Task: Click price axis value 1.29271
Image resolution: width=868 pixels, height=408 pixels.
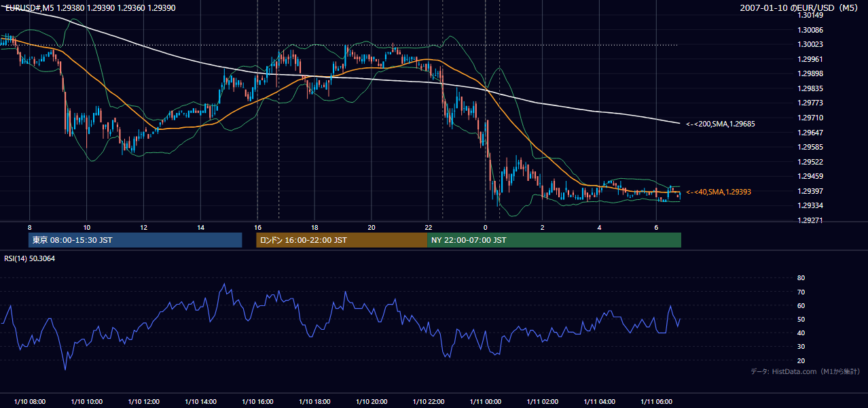Action: (812, 220)
